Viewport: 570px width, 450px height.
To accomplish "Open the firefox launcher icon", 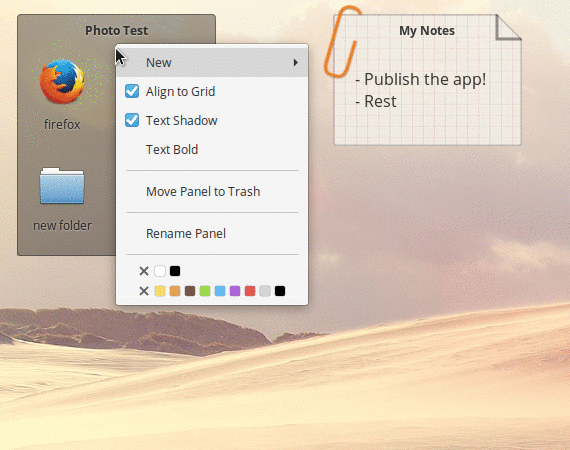I will click(x=62, y=82).
